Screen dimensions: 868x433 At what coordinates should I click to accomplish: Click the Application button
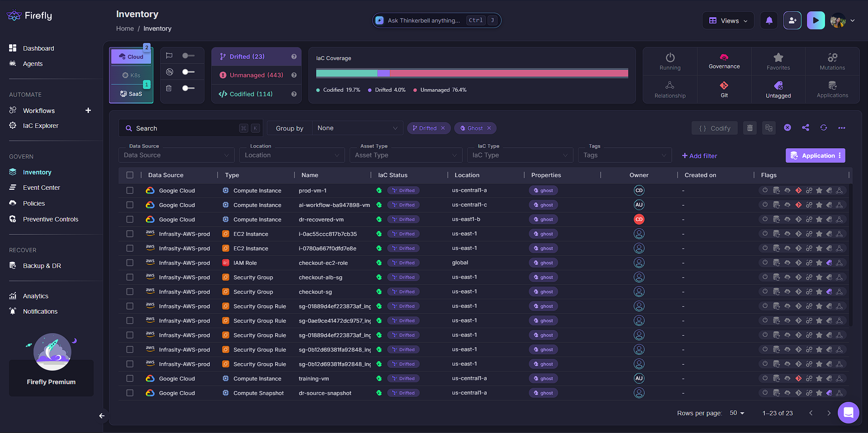[x=815, y=155]
